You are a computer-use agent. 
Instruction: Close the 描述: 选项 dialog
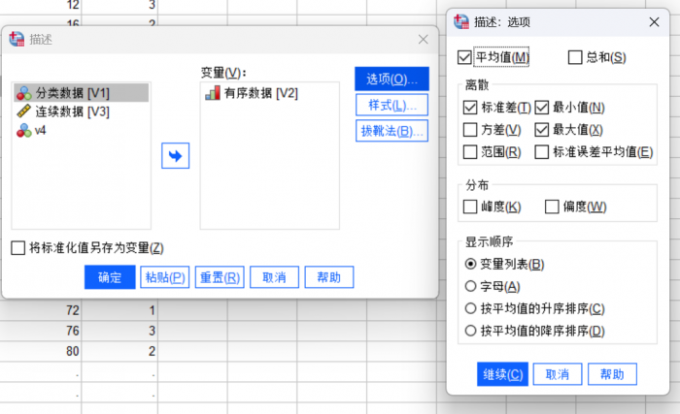coord(654,22)
